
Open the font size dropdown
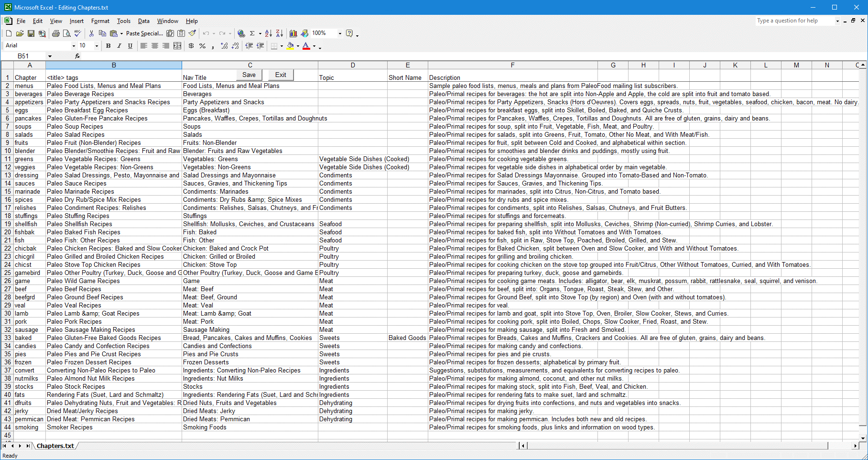[x=97, y=46]
